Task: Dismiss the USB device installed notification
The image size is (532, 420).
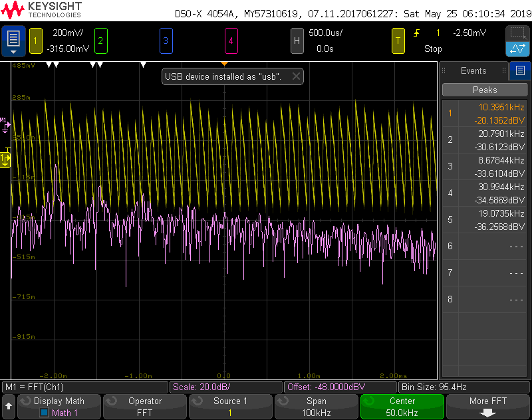Action: [x=296, y=76]
